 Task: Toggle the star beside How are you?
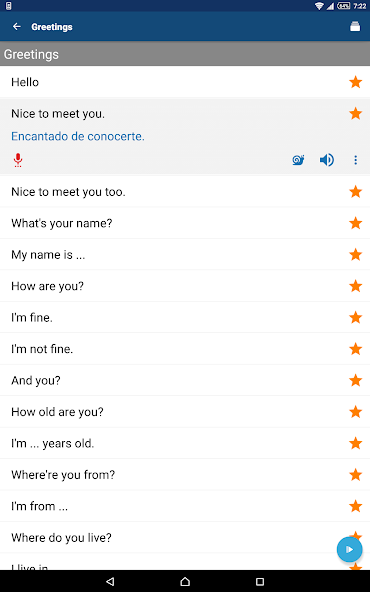(355, 286)
